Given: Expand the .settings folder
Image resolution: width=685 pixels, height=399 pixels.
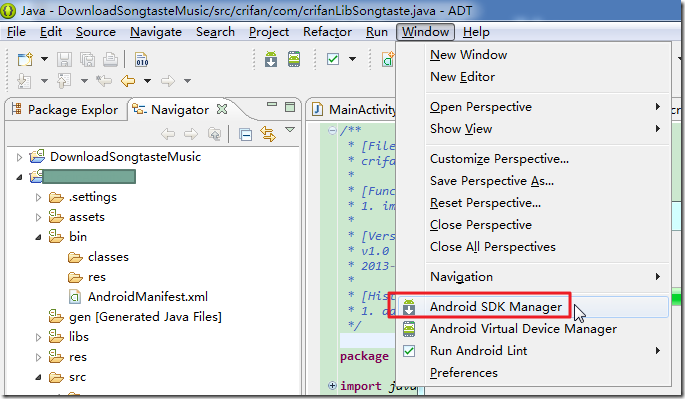Looking at the screenshot, I should (x=38, y=198).
